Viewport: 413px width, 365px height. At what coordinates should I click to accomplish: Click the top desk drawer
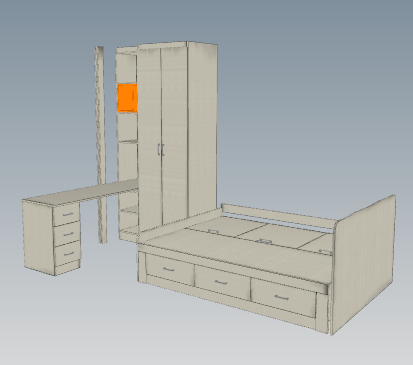click(67, 214)
